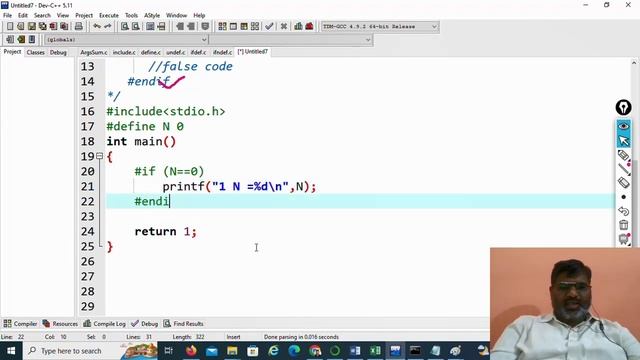Image resolution: width=640 pixels, height=360 pixels.
Task: Click the Compile & Run toolbar icon
Action: 244,27
